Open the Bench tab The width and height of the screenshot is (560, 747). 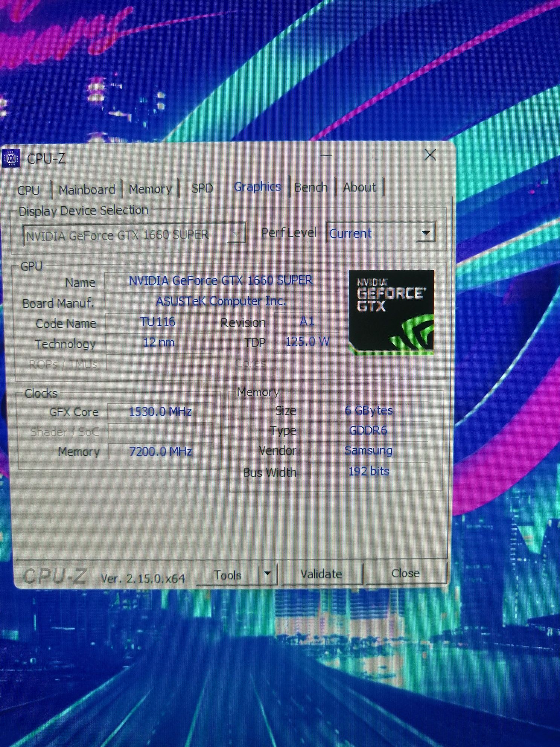pyautogui.click(x=311, y=187)
